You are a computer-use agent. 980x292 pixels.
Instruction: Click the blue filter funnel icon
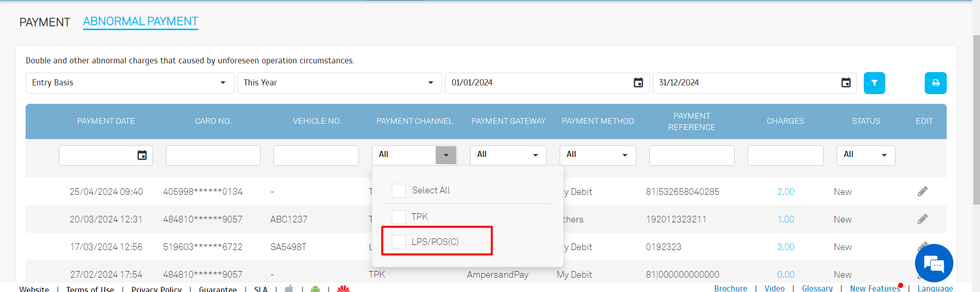click(x=874, y=83)
